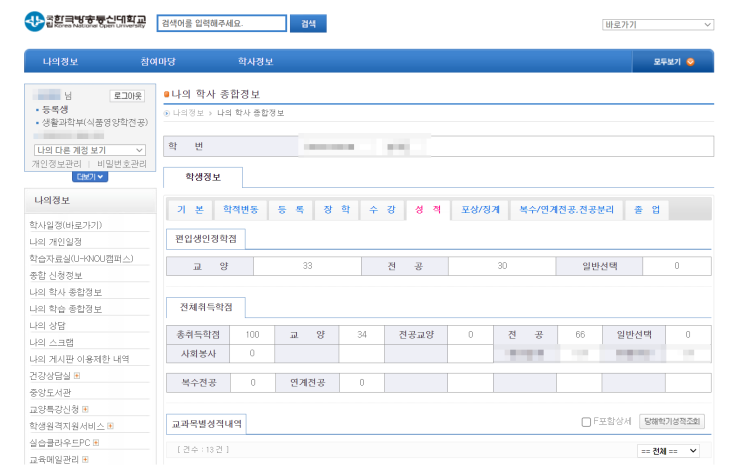Open 나의 개인일정 in the sidebar
Viewport: 743px width, 465px height.
pyautogui.click(x=55, y=242)
